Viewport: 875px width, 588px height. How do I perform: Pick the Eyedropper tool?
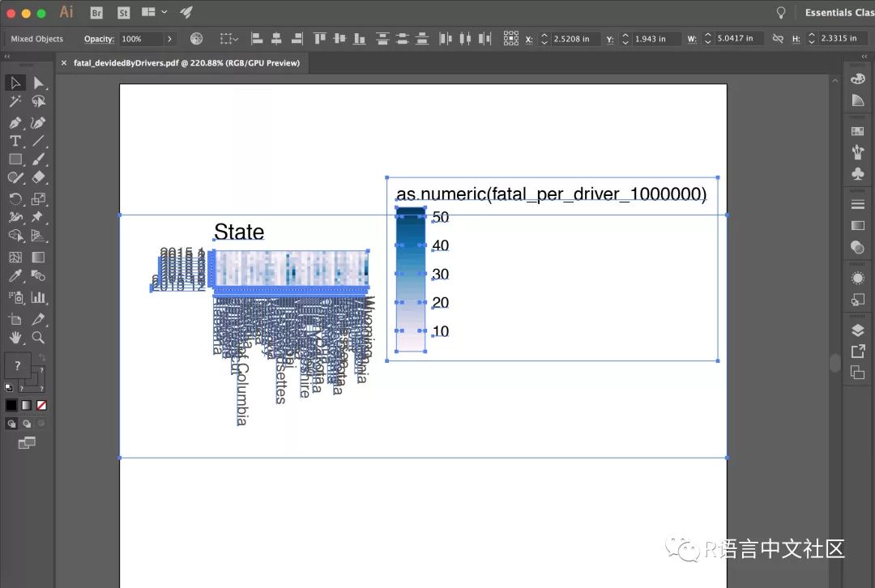coord(15,277)
